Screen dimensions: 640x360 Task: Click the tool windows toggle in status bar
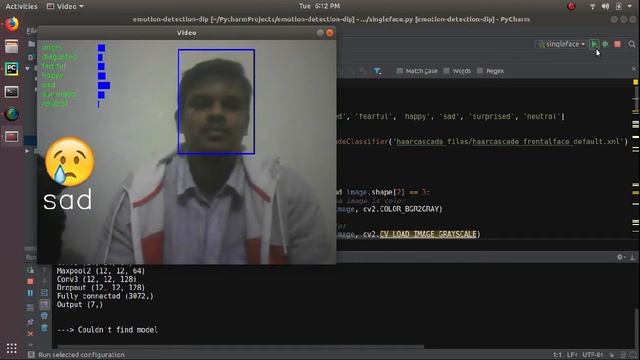pyautogui.click(x=31, y=355)
